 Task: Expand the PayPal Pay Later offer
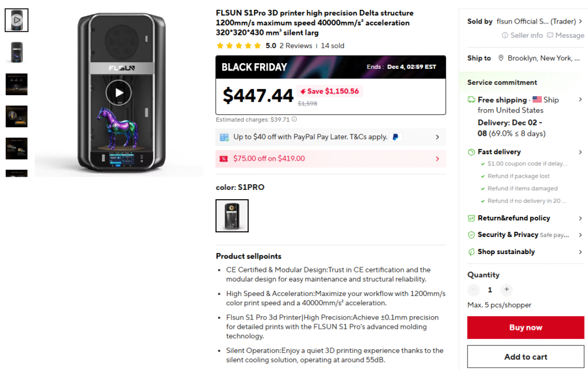437,137
